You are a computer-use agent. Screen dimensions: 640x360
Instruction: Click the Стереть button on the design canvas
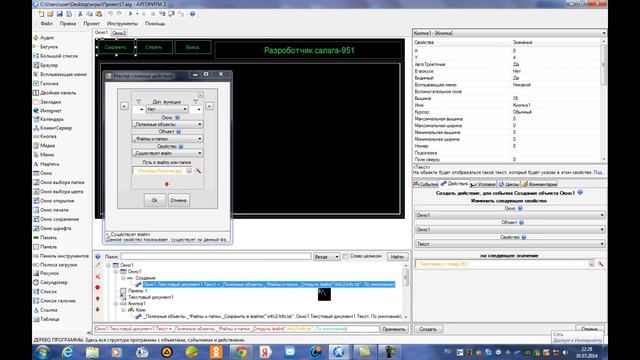coord(153,47)
